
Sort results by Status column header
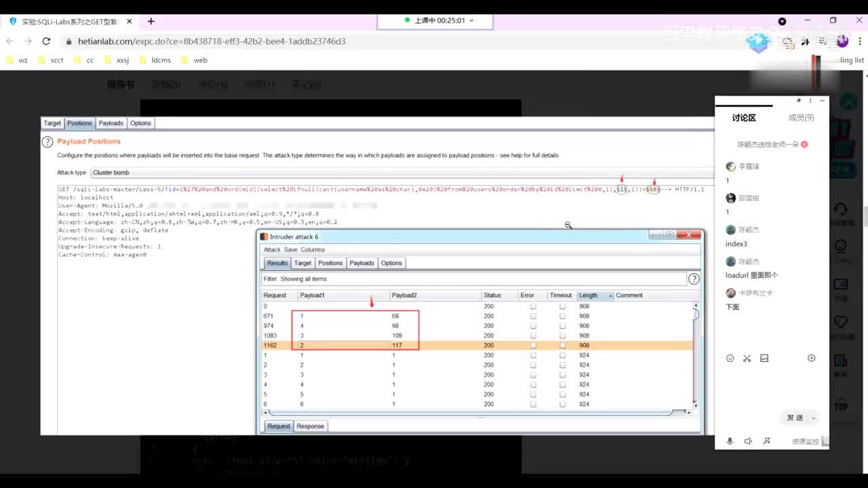(x=500, y=296)
